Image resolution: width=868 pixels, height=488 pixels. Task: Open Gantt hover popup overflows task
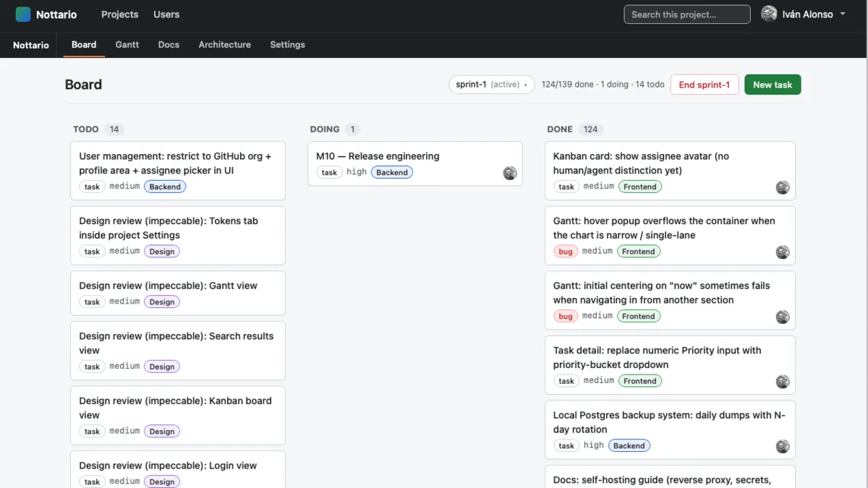pos(670,236)
